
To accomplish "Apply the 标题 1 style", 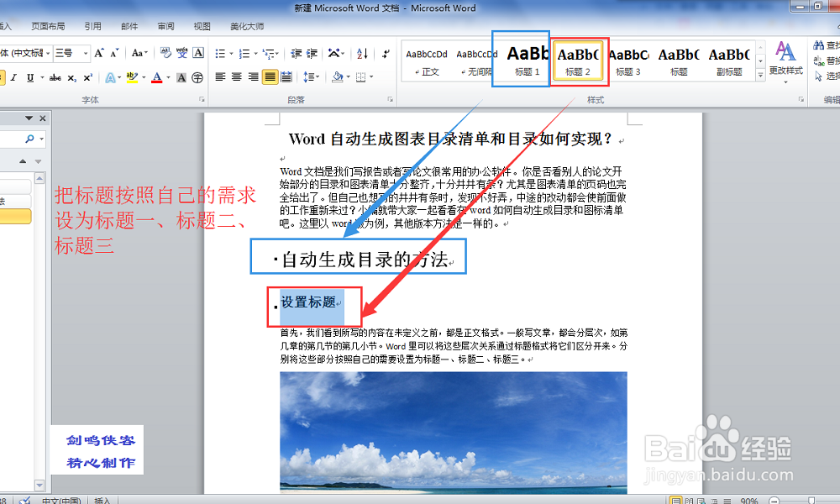I will coord(528,61).
